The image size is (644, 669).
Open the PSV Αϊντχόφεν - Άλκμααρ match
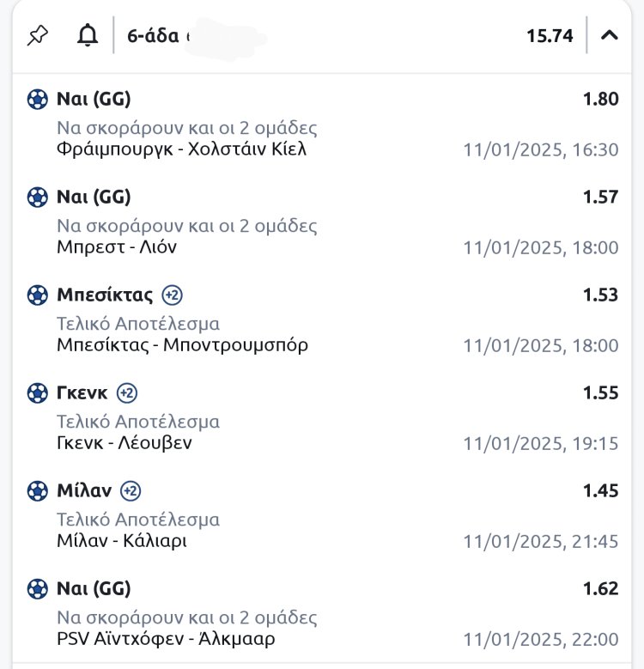point(166,639)
